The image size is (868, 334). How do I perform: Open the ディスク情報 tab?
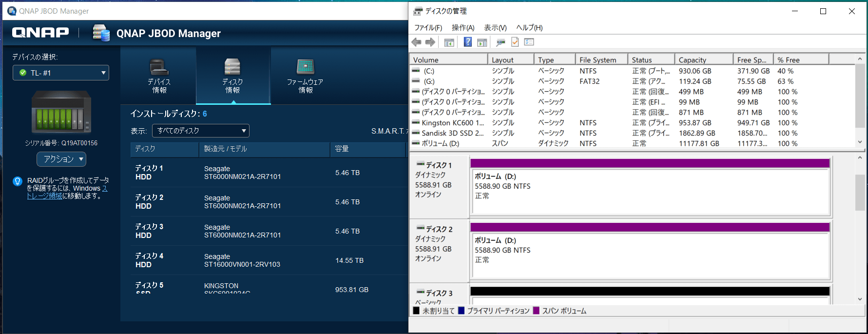pyautogui.click(x=233, y=76)
